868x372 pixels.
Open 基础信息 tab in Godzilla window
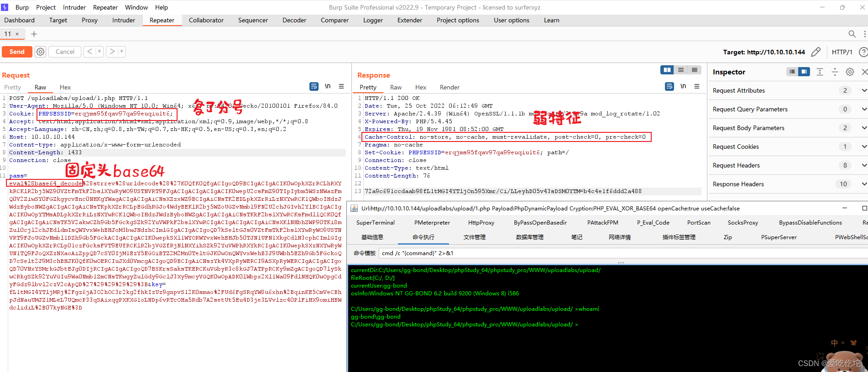[372, 237]
